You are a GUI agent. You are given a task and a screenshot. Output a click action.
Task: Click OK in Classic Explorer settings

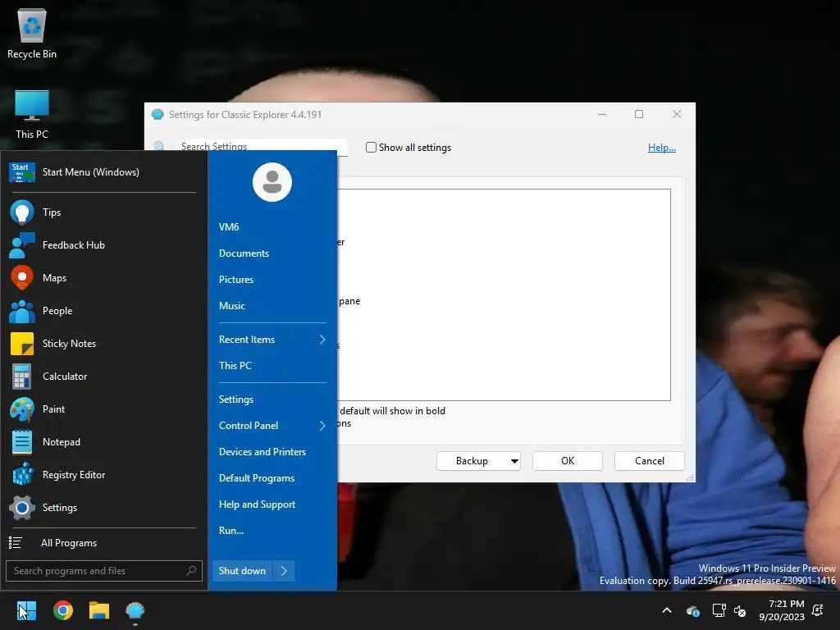coord(568,461)
